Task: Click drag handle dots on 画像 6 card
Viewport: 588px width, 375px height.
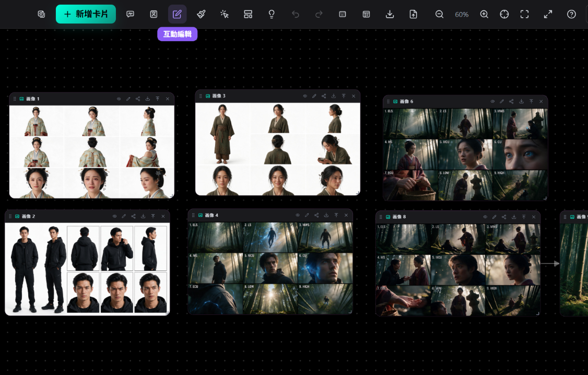Action: tap(388, 102)
